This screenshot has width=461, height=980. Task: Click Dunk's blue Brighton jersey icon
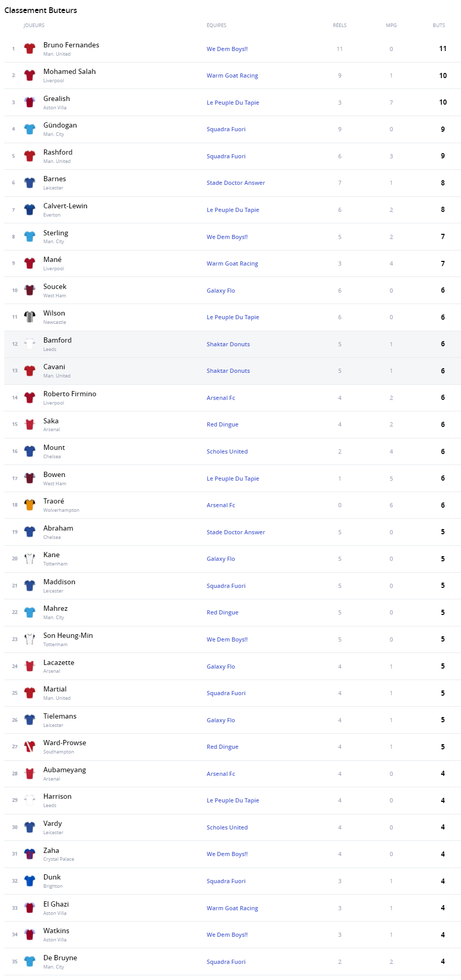coord(30,881)
